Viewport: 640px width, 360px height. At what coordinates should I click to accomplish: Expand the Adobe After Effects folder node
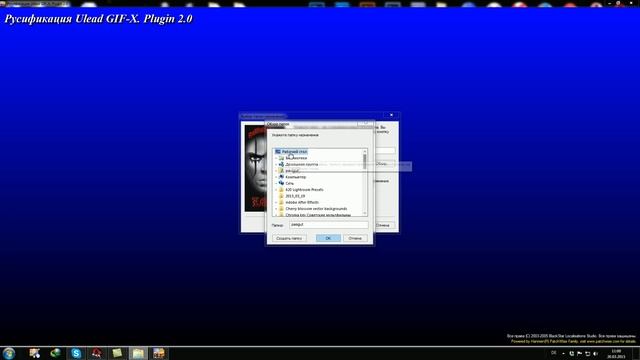pyautogui.click(x=276, y=202)
